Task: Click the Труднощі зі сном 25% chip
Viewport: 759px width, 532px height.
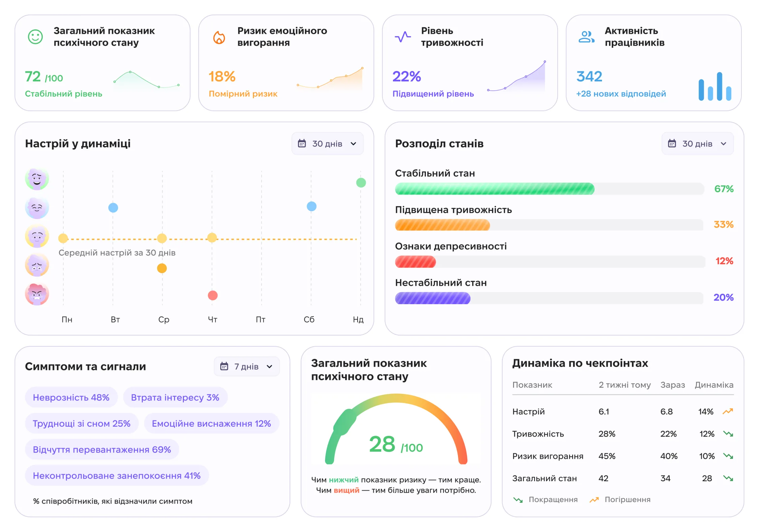Action: (x=81, y=423)
